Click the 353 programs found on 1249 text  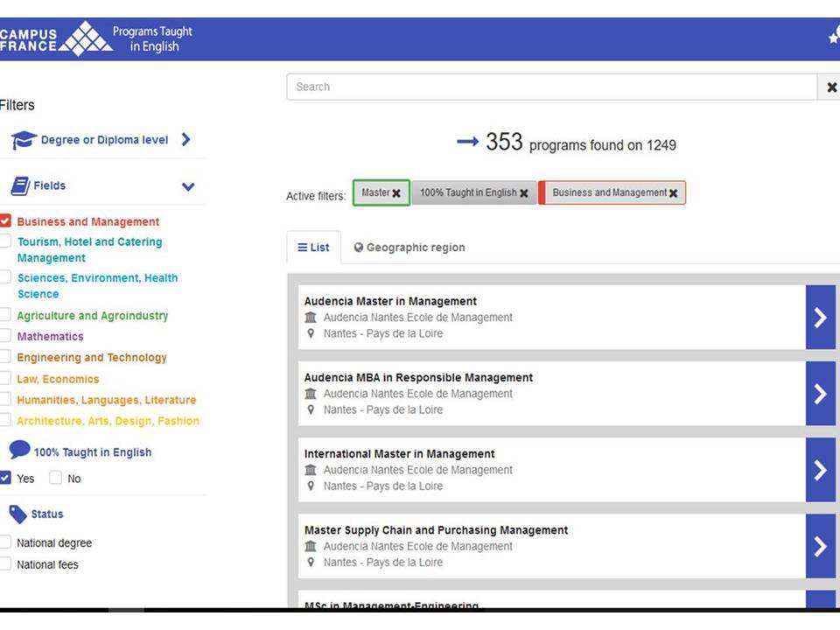(x=581, y=143)
